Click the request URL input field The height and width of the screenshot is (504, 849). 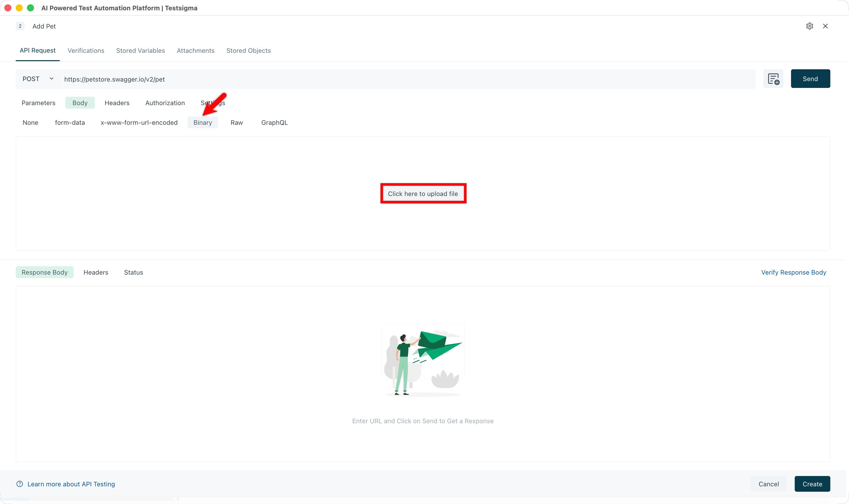[x=408, y=79]
